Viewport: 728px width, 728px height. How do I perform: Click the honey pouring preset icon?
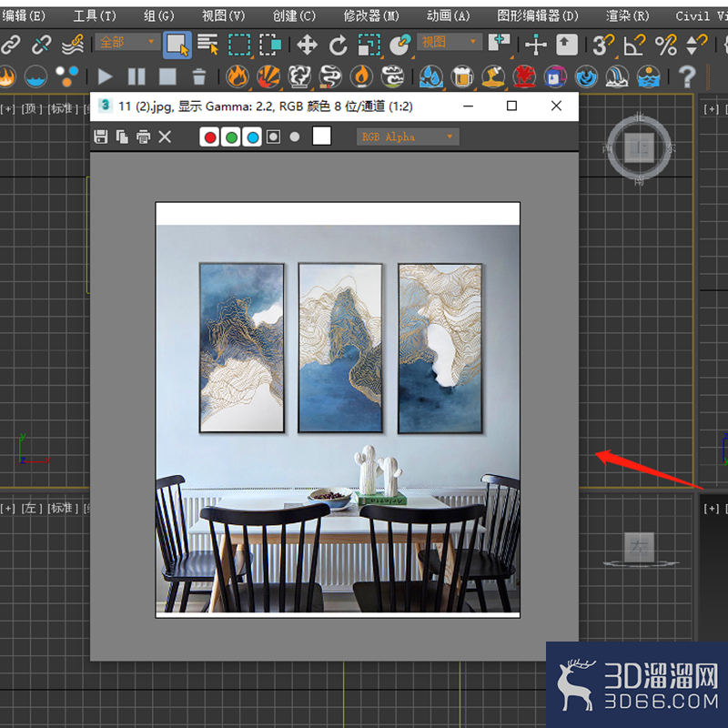(493, 76)
